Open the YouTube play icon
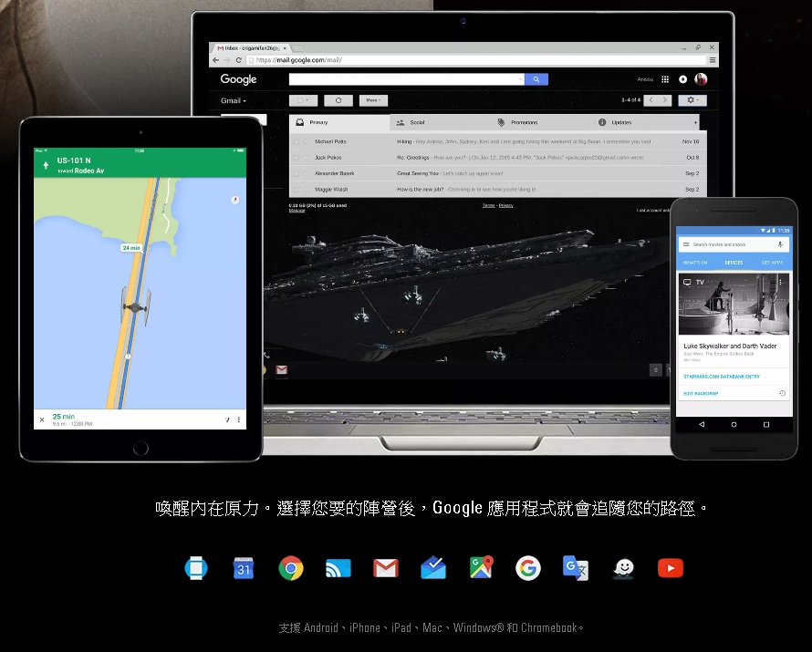 pos(671,568)
